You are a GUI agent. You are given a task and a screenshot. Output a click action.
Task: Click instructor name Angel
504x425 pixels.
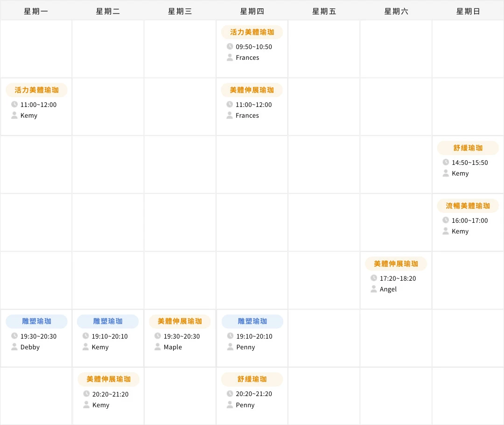pyautogui.click(x=388, y=289)
